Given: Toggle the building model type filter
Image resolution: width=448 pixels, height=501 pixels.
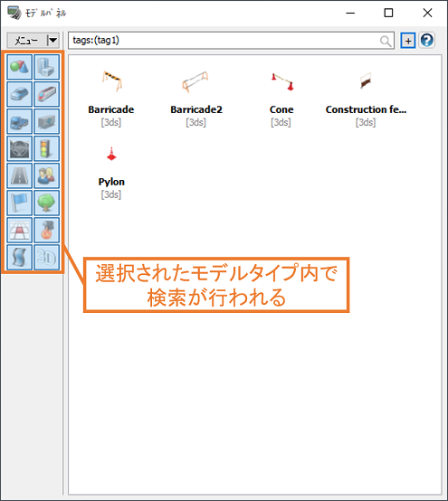Looking at the screenshot, I should [x=47, y=67].
